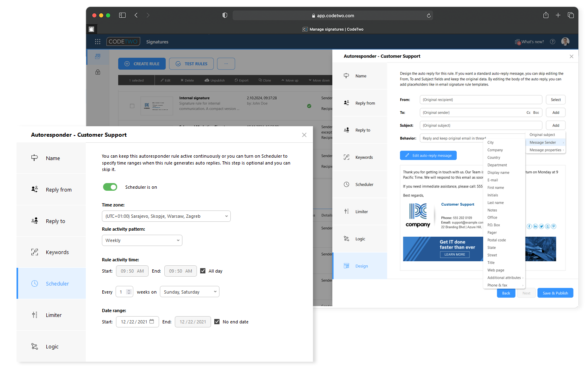Add a new browser tab with the plus icon
The height and width of the screenshot is (371, 588).
pyautogui.click(x=558, y=15)
